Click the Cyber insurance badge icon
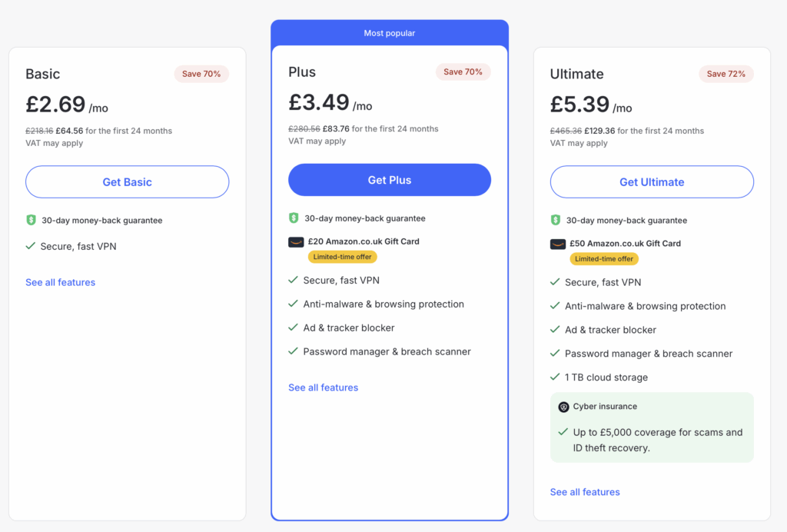 [x=564, y=407]
